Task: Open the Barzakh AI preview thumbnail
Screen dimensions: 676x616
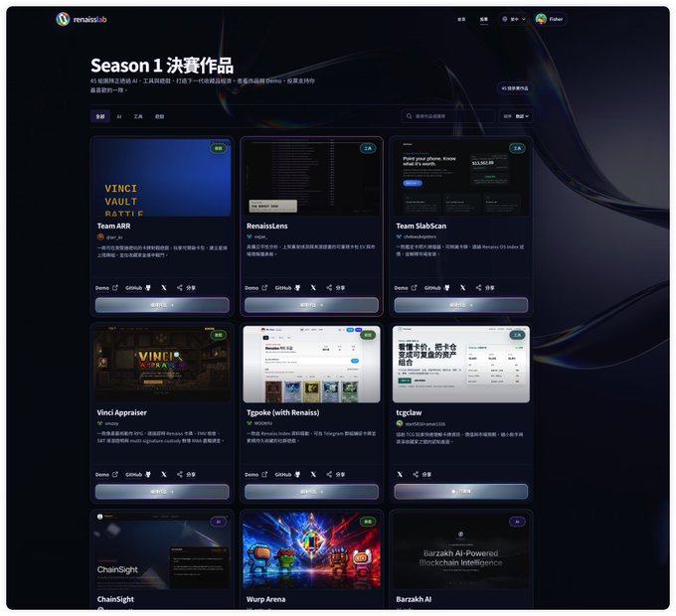Action: click(461, 550)
